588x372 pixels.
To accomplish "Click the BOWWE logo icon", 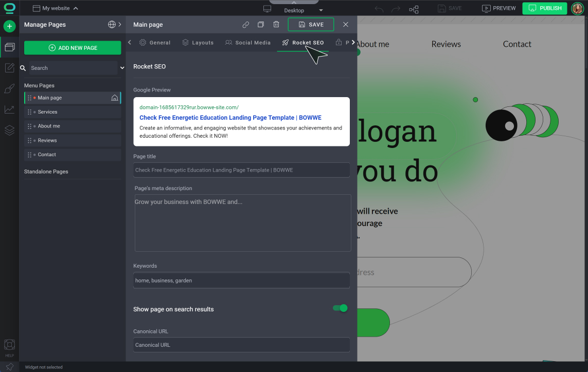I will coord(9,8).
